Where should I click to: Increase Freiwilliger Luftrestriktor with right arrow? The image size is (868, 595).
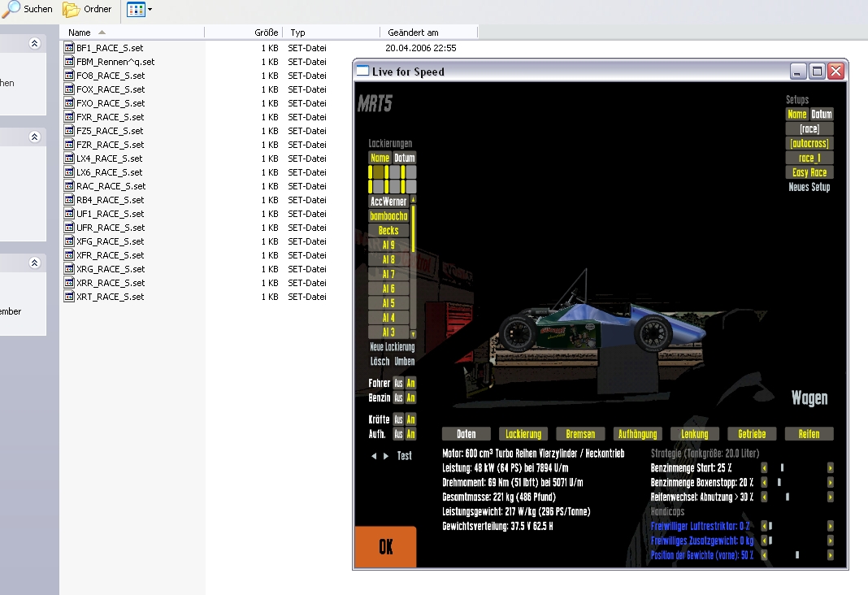(x=831, y=526)
